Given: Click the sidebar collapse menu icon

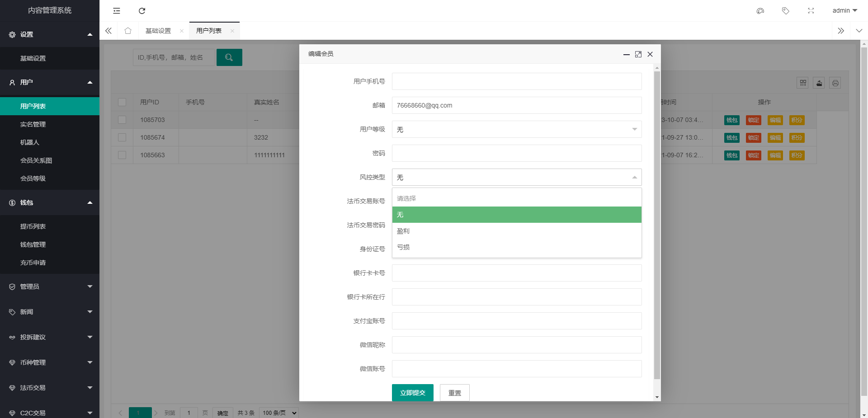Looking at the screenshot, I should tap(117, 11).
